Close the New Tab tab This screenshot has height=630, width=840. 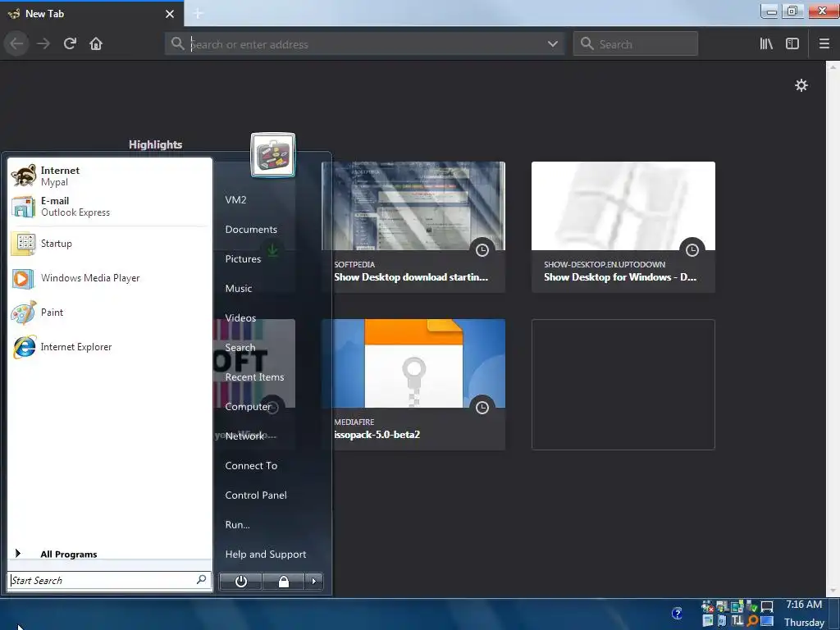[x=170, y=14]
